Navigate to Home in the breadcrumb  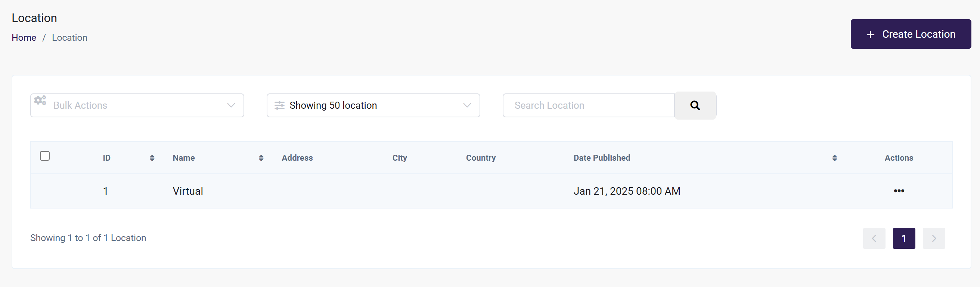pyautogui.click(x=24, y=38)
